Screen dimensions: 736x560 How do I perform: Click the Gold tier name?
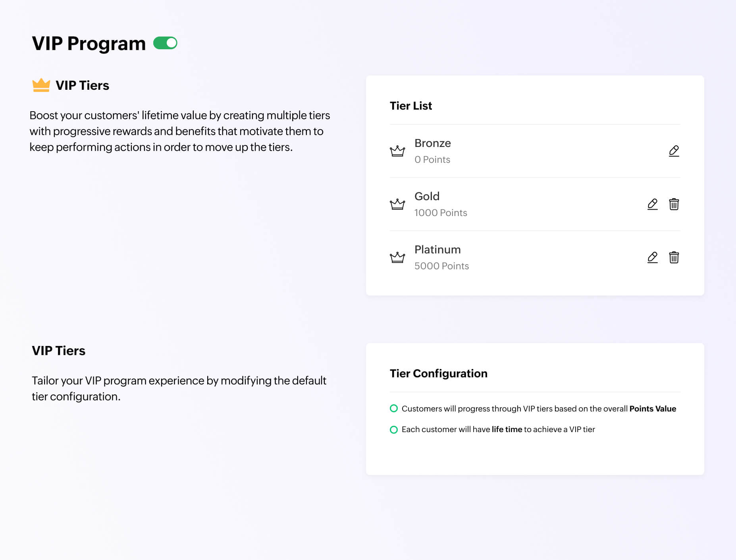427,196
